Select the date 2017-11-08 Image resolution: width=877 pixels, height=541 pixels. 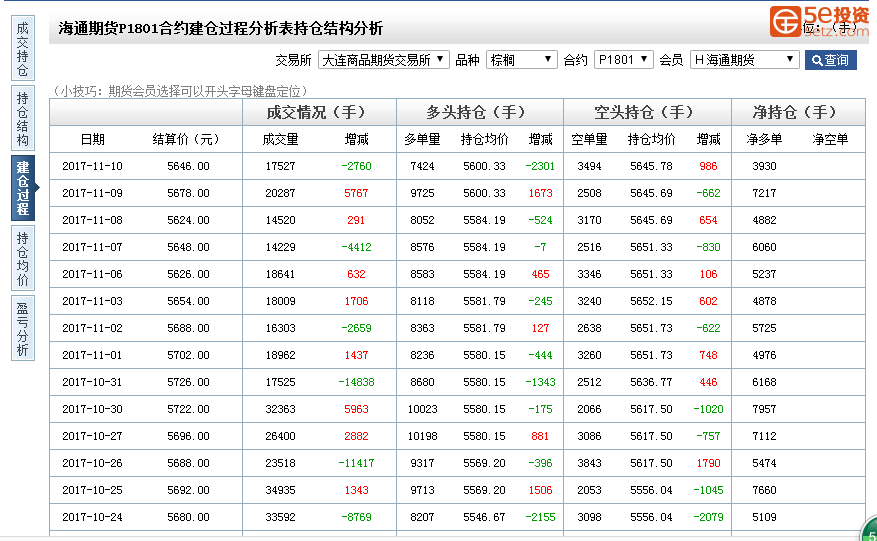[92, 220]
